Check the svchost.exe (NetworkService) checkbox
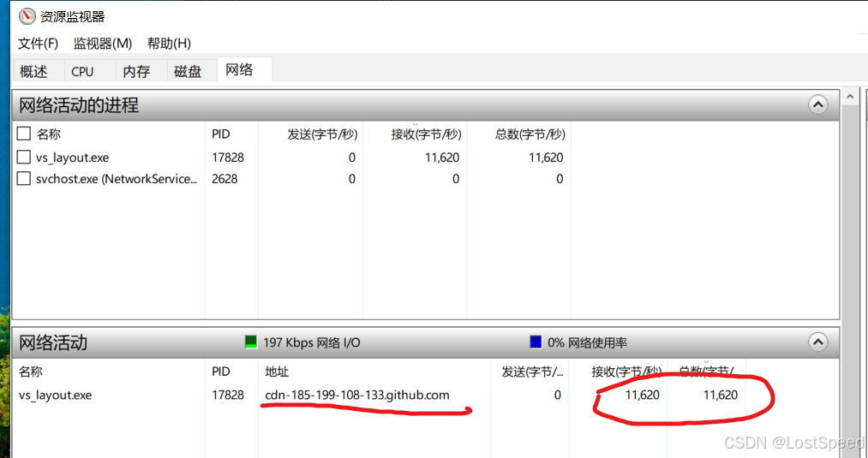The height and width of the screenshot is (458, 868). [23, 179]
